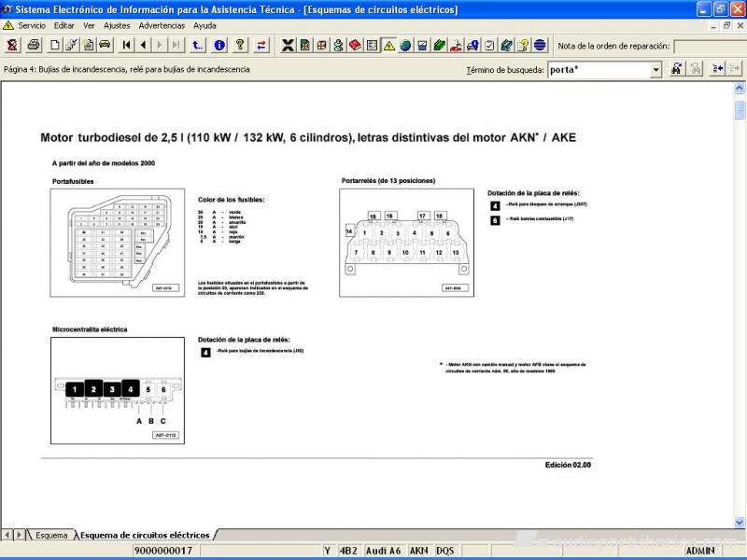Click the car icon next to the document icons

click(x=105, y=45)
